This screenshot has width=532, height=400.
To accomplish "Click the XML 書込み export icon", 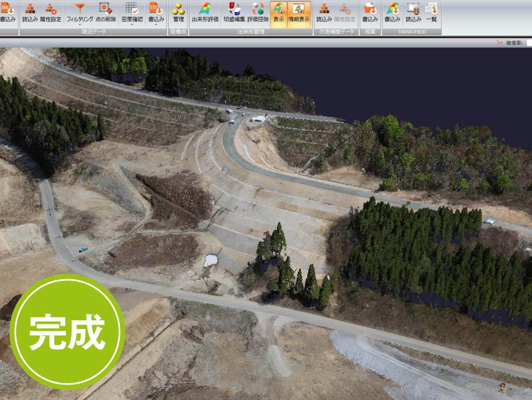I will [7, 12].
